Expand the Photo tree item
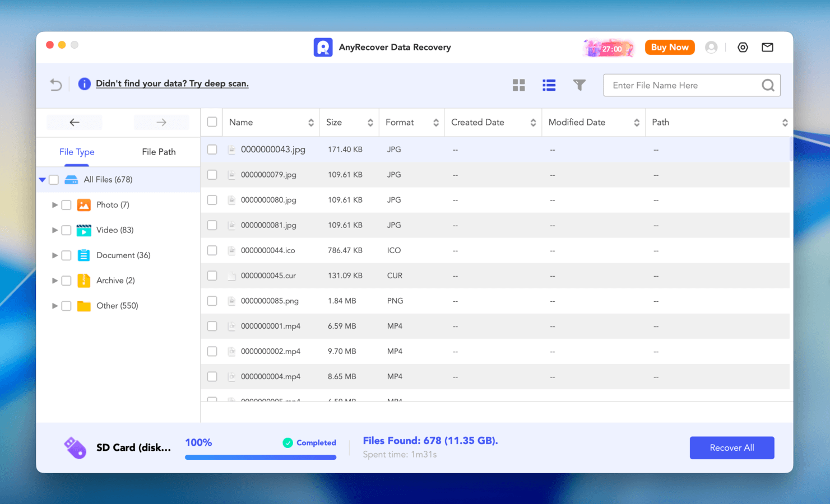The width and height of the screenshot is (830, 504). [54, 204]
